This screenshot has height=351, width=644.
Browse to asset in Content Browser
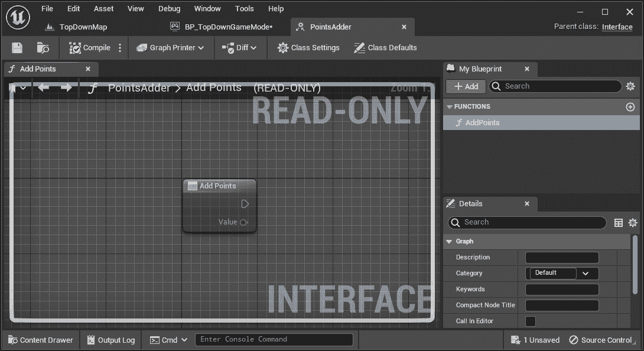pyautogui.click(x=43, y=48)
